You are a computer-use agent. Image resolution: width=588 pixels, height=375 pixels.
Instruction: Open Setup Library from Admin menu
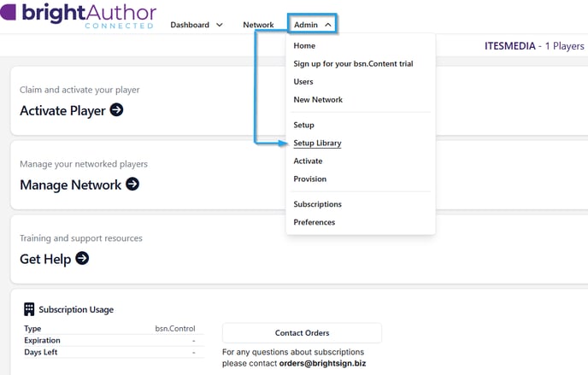coord(317,144)
